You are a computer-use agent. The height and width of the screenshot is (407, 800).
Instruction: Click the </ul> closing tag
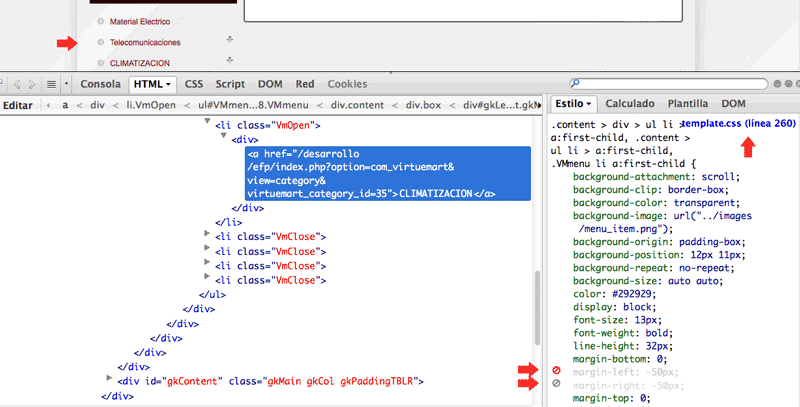pyautogui.click(x=212, y=295)
